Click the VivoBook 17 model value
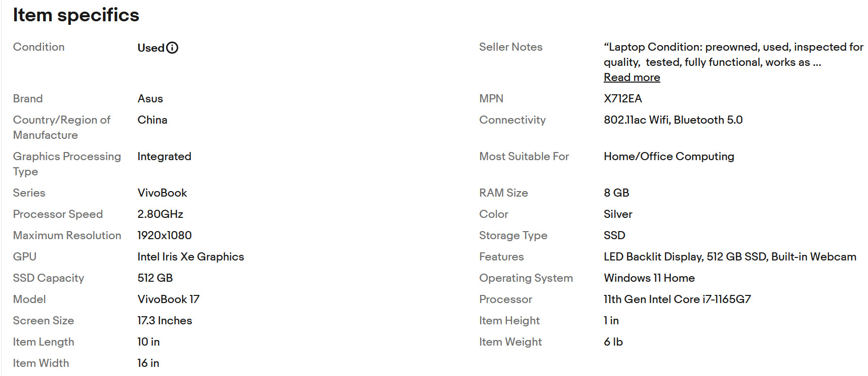Image resolution: width=868 pixels, height=376 pixels. [x=169, y=299]
